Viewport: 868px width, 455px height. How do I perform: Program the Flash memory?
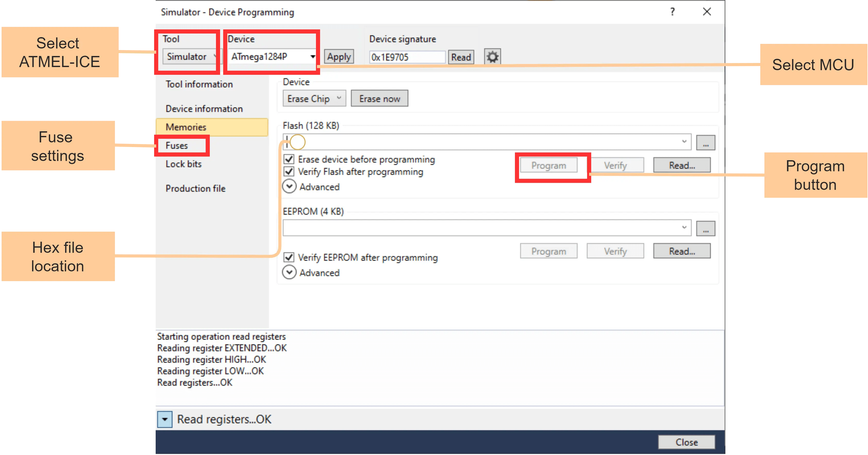549,165
